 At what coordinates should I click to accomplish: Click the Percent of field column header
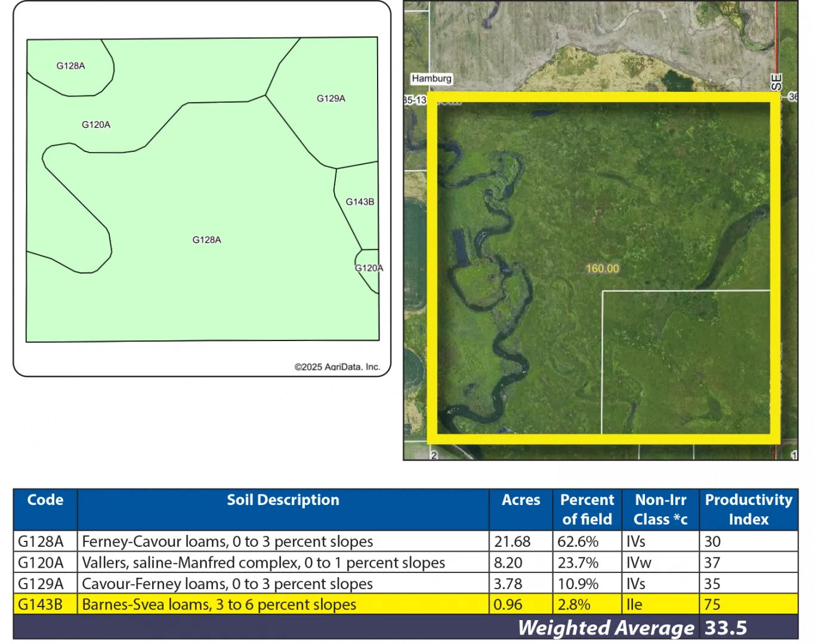(587, 509)
